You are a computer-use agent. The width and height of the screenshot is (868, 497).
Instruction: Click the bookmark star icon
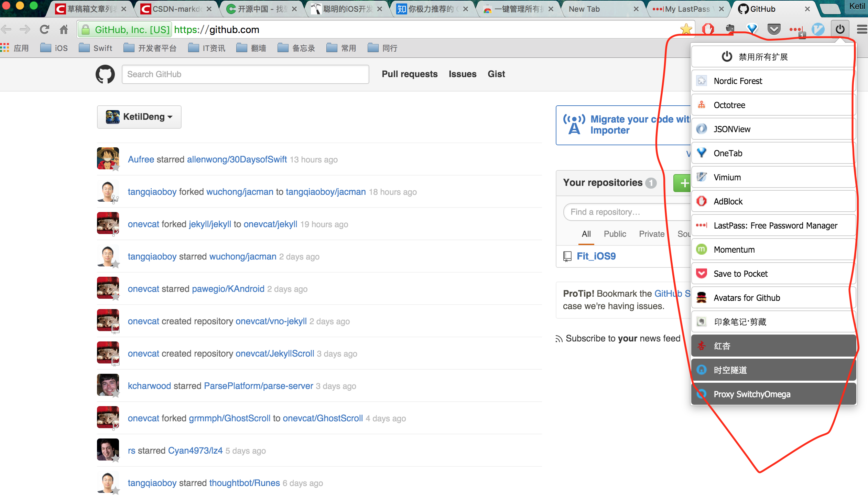686,29
